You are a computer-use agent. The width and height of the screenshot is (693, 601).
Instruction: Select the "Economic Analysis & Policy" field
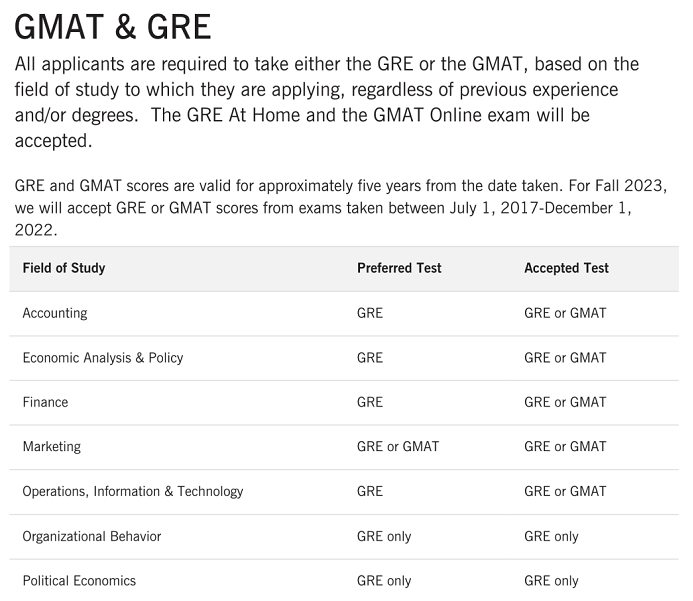(103, 358)
